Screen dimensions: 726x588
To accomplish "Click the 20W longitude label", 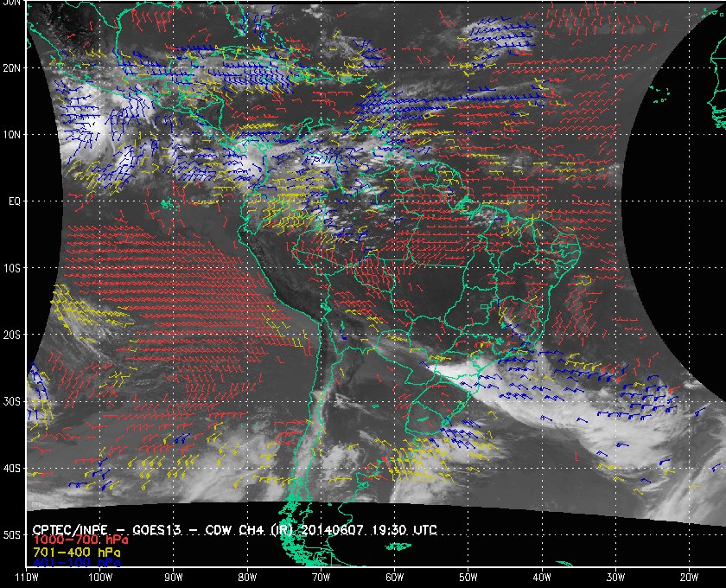I will pyautogui.click(x=689, y=578).
